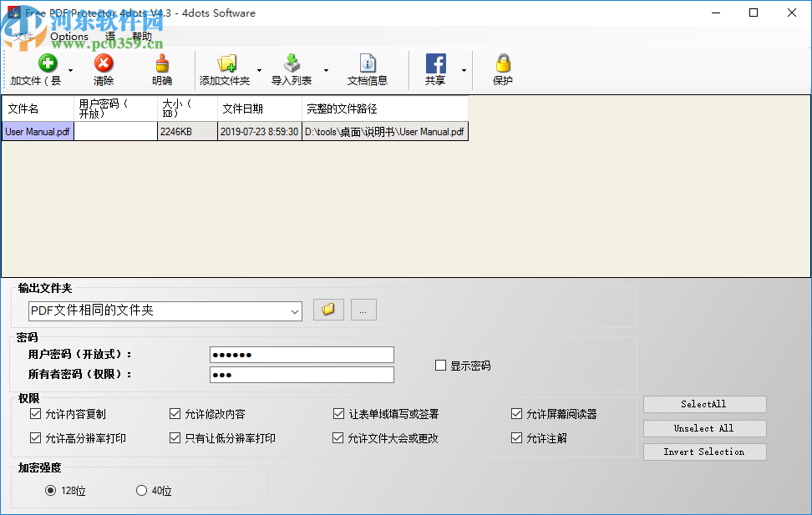
Task: Open 文档信息 document information
Action: tap(368, 62)
